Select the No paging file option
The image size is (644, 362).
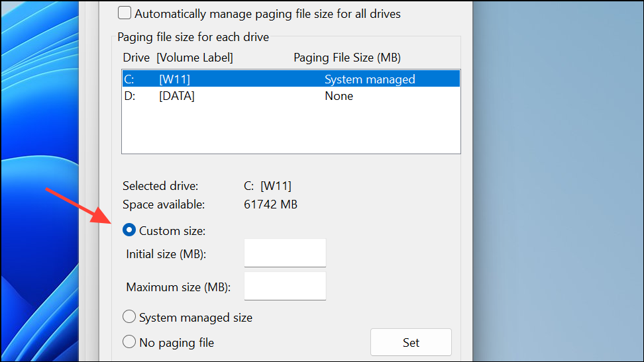[x=130, y=343]
